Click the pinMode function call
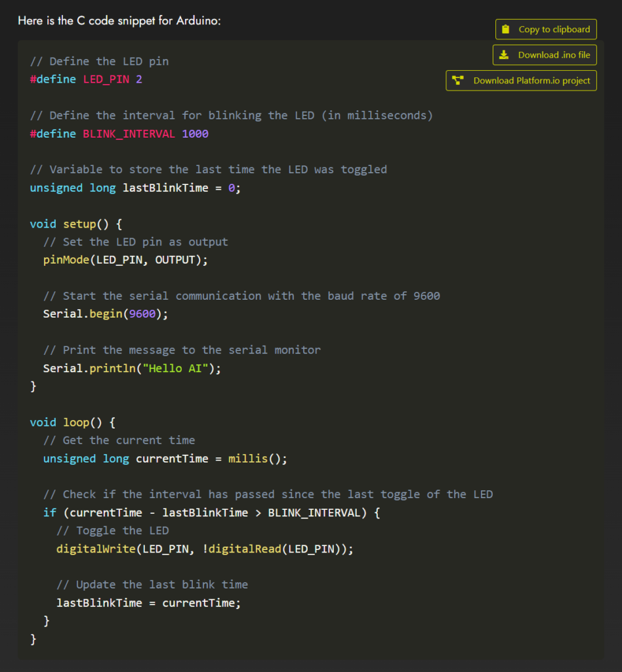The image size is (622, 672). tap(64, 260)
